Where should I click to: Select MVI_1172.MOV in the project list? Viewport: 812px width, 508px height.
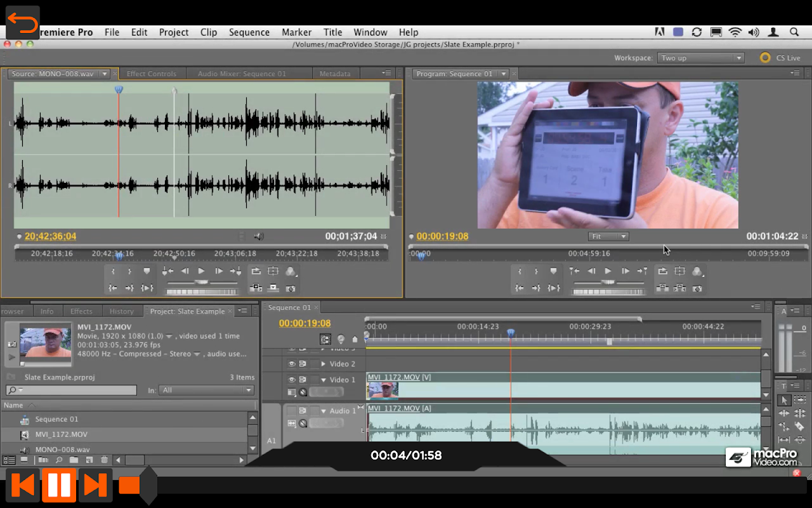pos(62,434)
